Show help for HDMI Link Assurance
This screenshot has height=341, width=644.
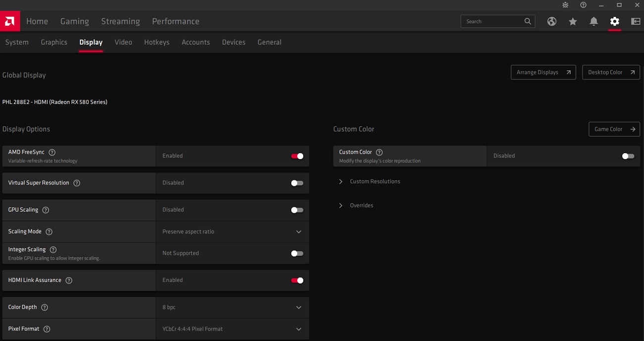click(x=69, y=280)
